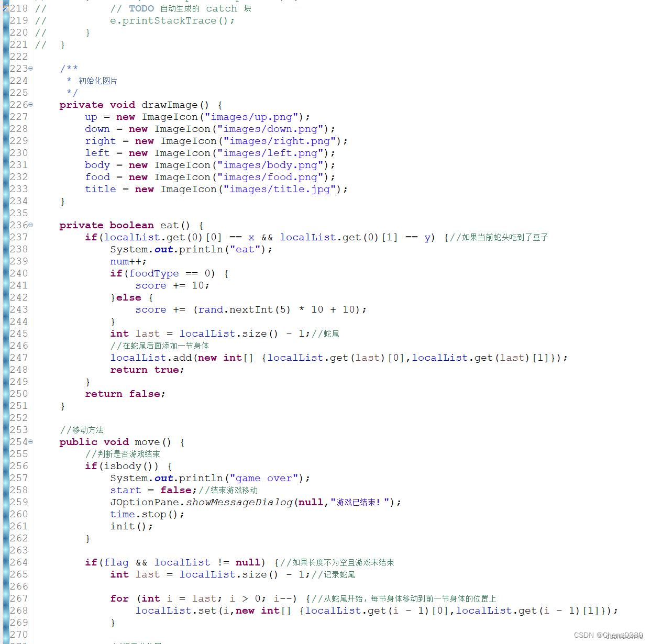651x644 pixels.
Task: Collapse the move method fold at line 254
Action: (30, 442)
